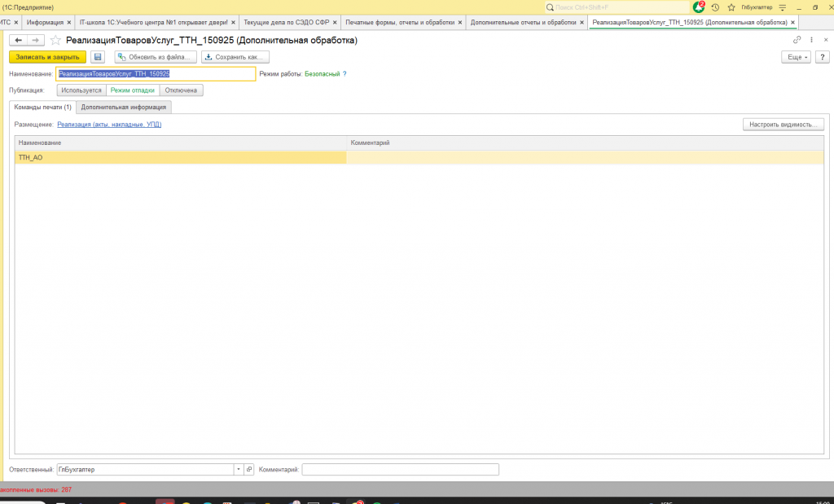
Task: Open the Еще dropdown menu
Action: coord(796,57)
